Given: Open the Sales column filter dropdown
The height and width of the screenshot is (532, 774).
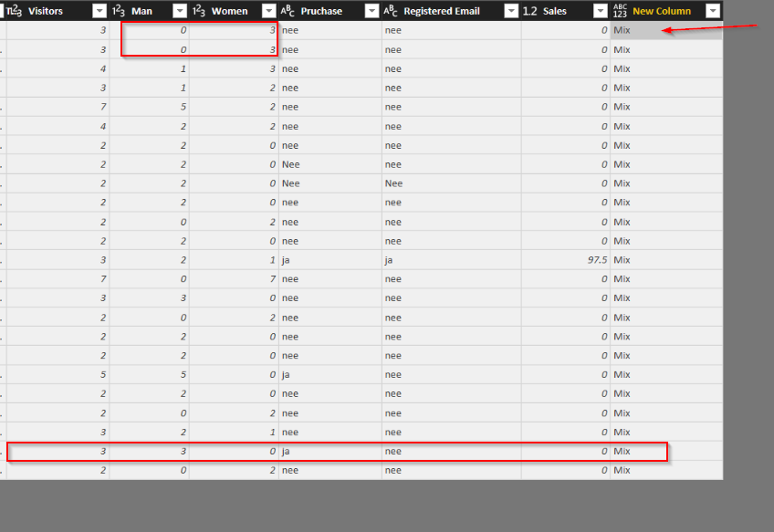Looking at the screenshot, I should (x=601, y=11).
